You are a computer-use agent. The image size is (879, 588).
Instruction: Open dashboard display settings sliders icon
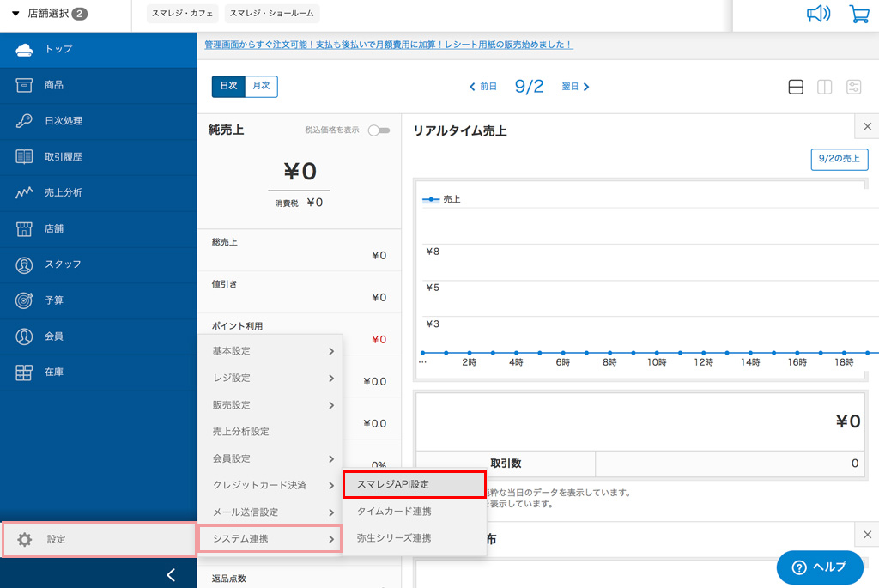[853, 87]
